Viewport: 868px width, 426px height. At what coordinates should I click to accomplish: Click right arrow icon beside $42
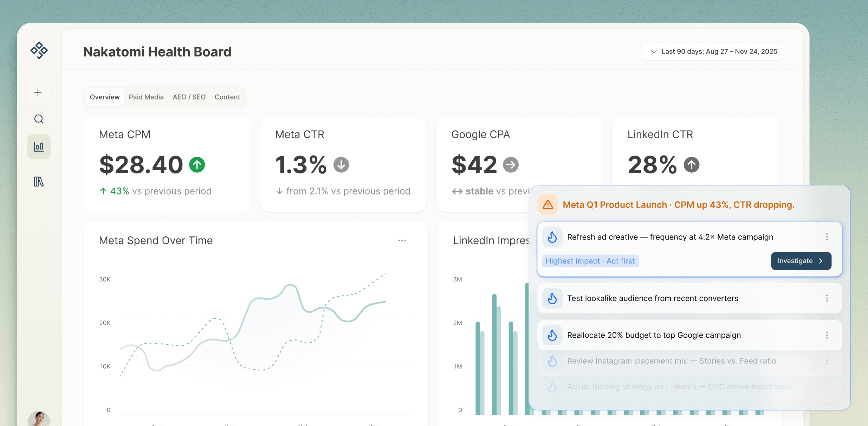pos(511,165)
